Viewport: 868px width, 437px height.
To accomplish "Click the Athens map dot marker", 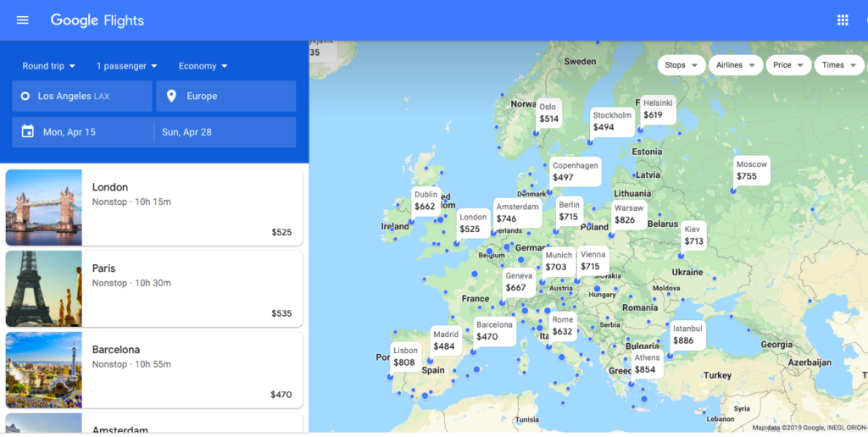I will click(631, 384).
